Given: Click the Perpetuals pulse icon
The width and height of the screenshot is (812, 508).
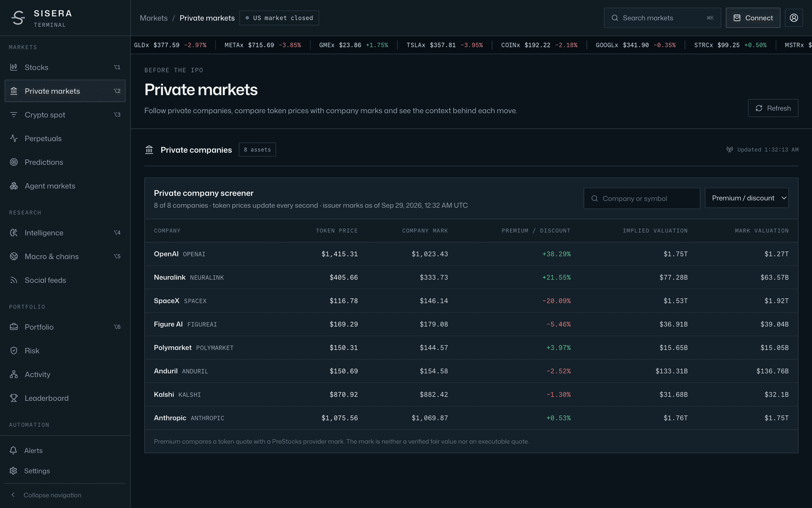Looking at the screenshot, I should point(14,138).
